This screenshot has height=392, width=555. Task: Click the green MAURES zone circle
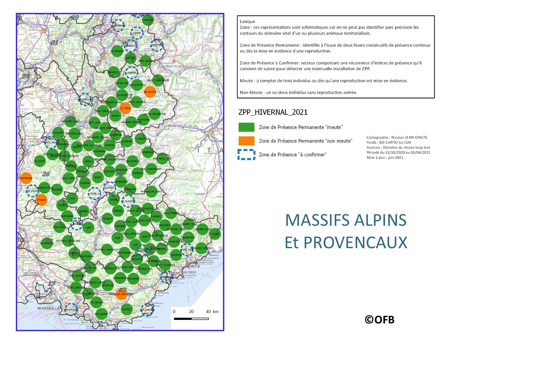tap(127, 309)
